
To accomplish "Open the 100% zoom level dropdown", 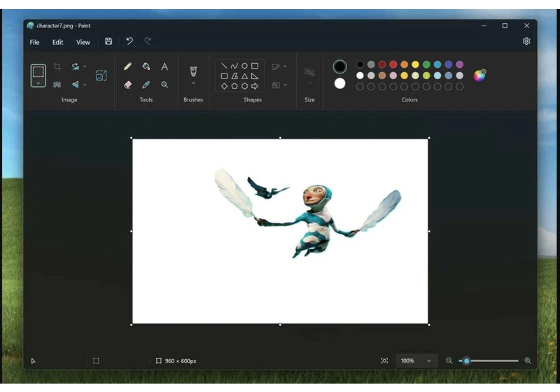I will [416, 360].
